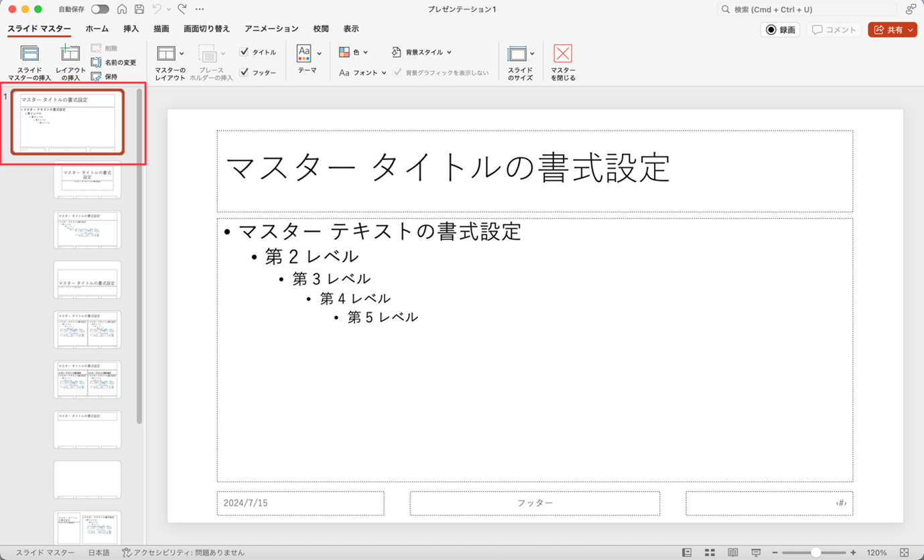Click the rename (名前の変更) icon

[x=96, y=62]
